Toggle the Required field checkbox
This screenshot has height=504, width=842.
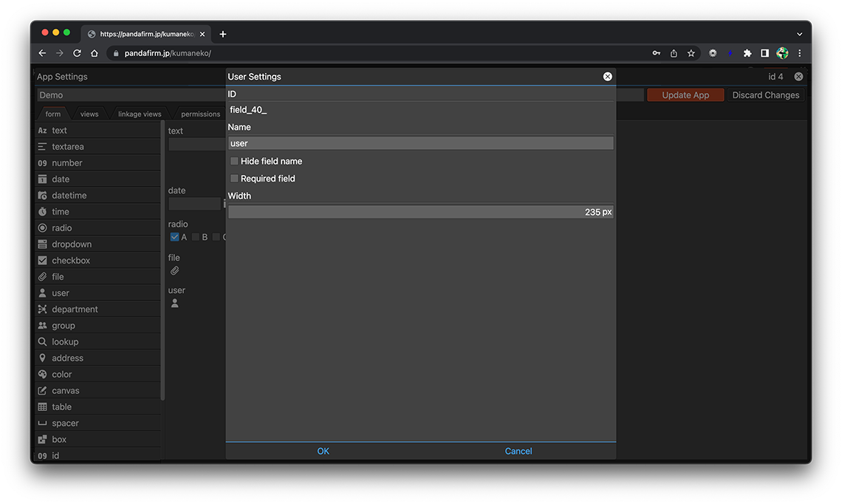pos(234,179)
